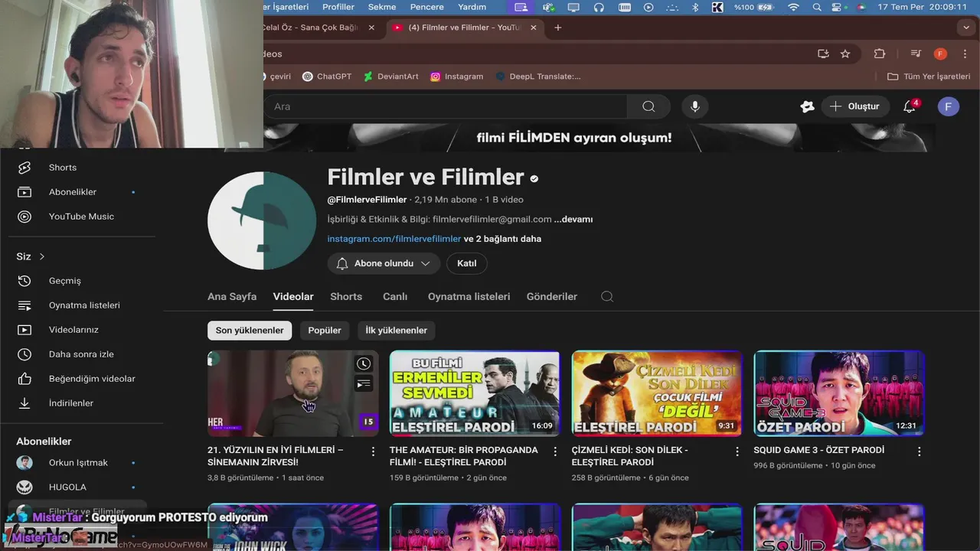Open more options for 21. Yüzyılın video
980x551 pixels.
tap(374, 452)
